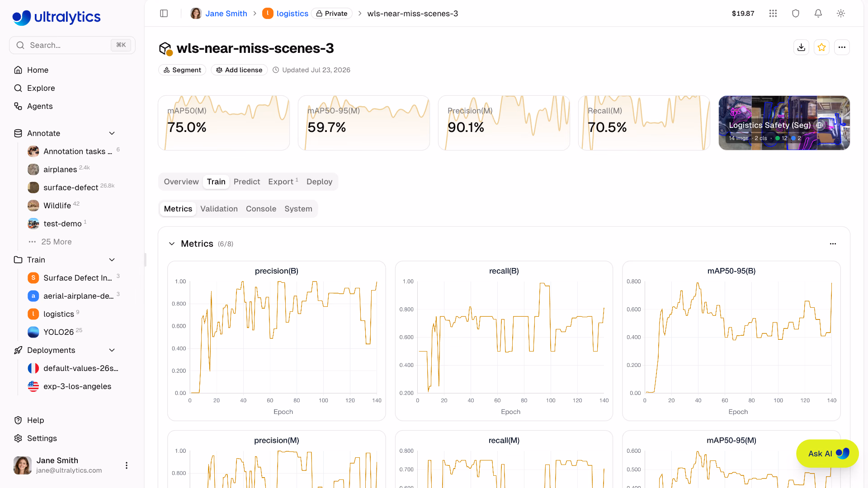Switch to the Overview tab
868x488 pixels.
pyautogui.click(x=181, y=182)
